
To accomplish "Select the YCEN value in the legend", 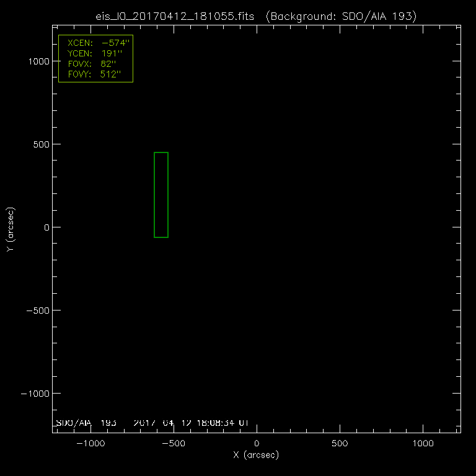I will [112, 54].
